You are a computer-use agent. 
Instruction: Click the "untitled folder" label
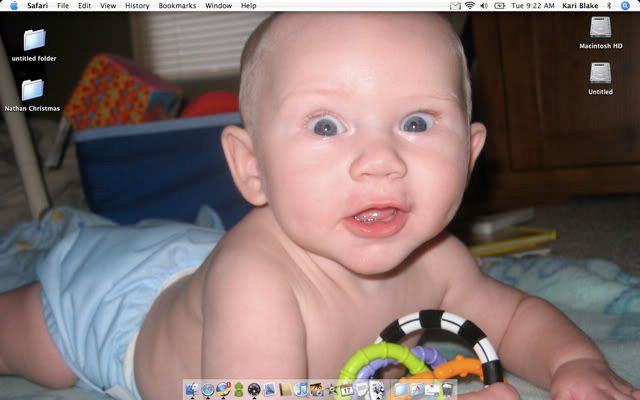click(34, 58)
